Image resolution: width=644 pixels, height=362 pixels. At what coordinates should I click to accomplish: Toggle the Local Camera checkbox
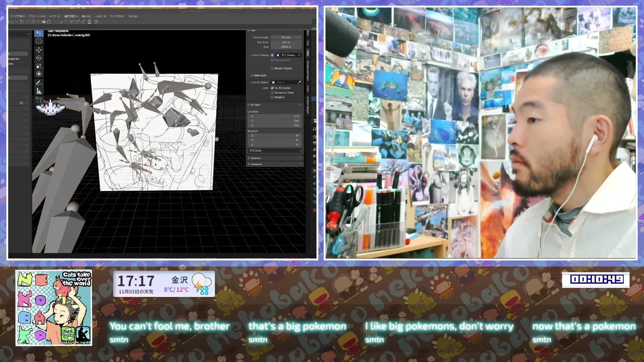pyautogui.click(x=272, y=55)
